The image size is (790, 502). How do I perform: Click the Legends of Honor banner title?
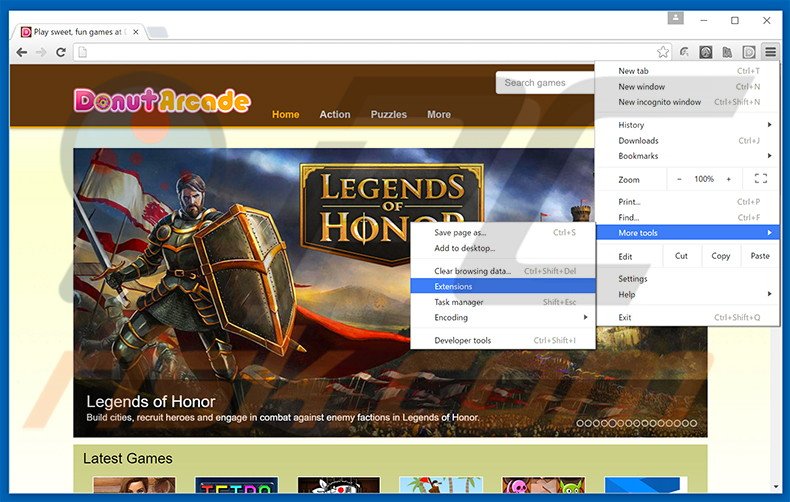(151, 402)
